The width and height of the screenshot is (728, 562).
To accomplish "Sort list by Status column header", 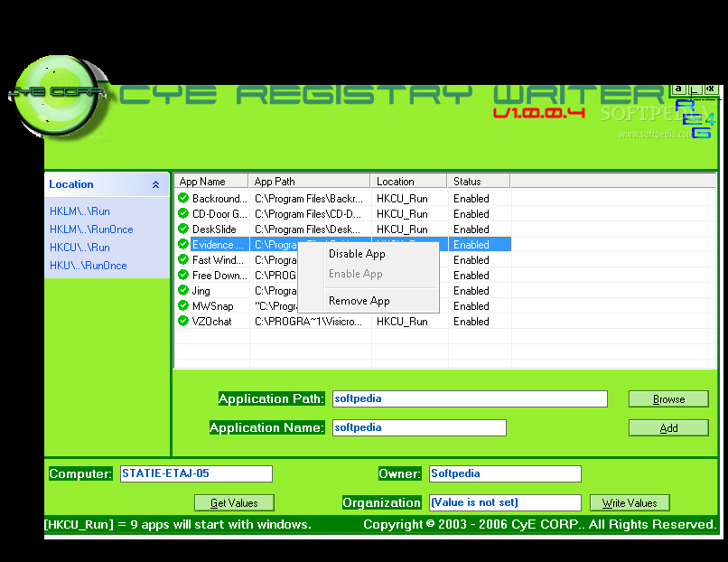I will (x=479, y=181).
